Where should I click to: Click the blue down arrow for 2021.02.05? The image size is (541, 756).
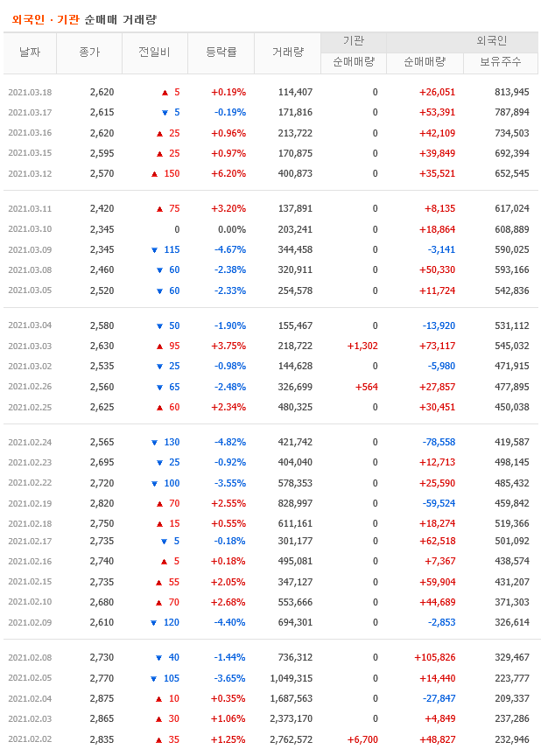154,678
